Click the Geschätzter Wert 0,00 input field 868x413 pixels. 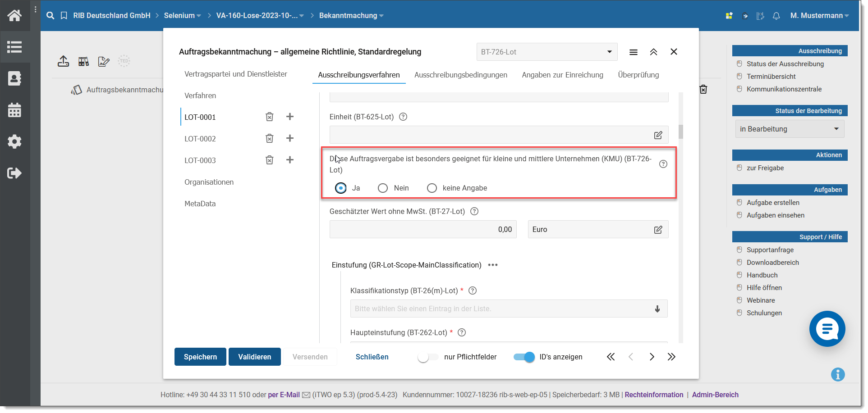423,229
